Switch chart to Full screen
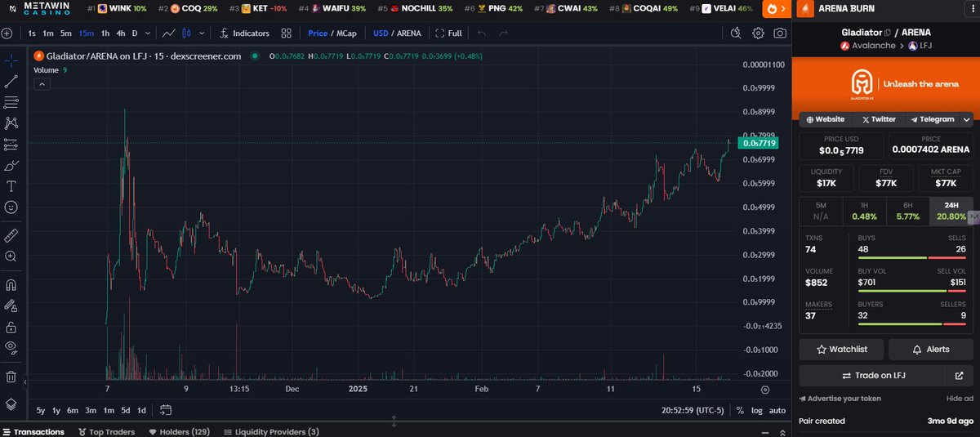The image size is (980, 437). coord(448,33)
